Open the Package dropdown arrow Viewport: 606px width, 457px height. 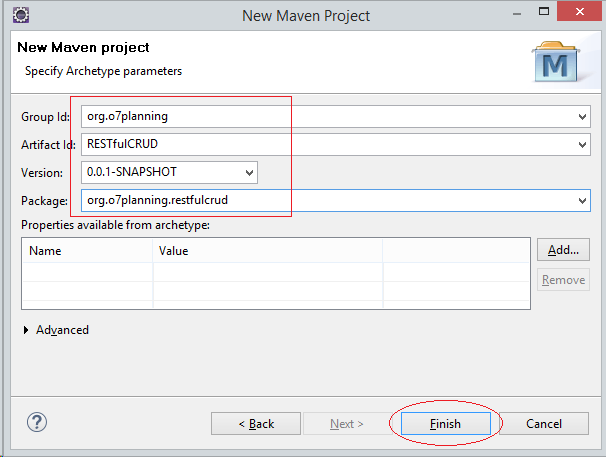pyautogui.click(x=582, y=201)
